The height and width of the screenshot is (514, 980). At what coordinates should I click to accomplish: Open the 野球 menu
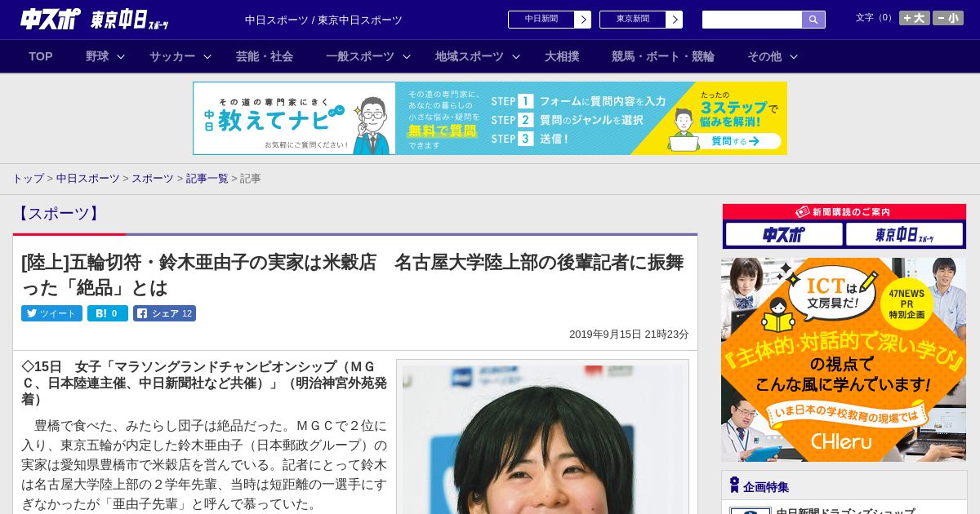point(97,56)
